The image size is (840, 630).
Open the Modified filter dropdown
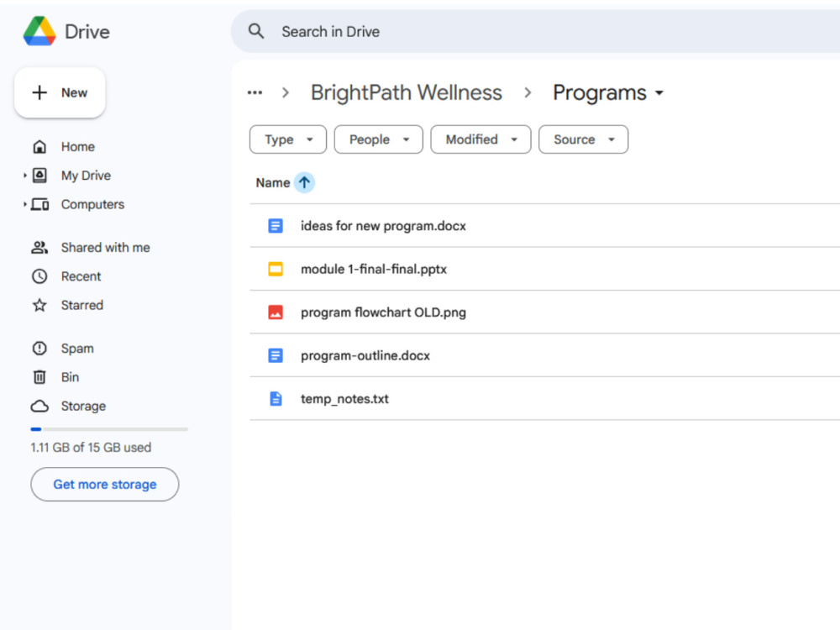tap(480, 139)
